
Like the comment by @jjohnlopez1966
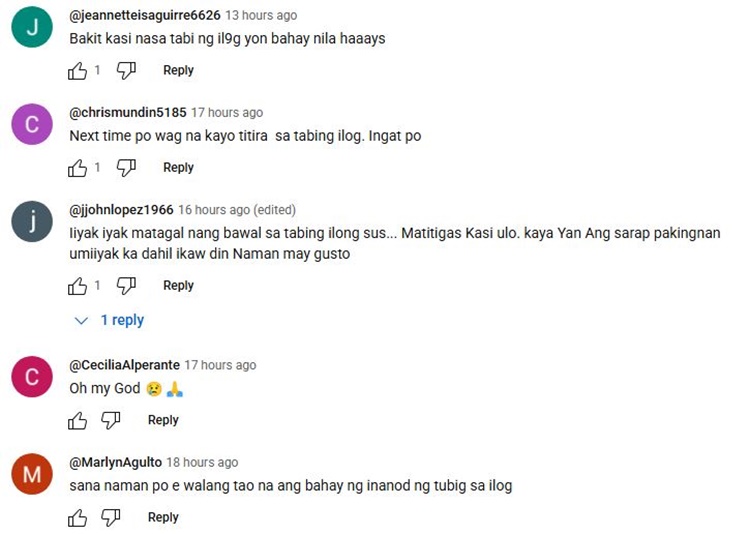[77, 286]
